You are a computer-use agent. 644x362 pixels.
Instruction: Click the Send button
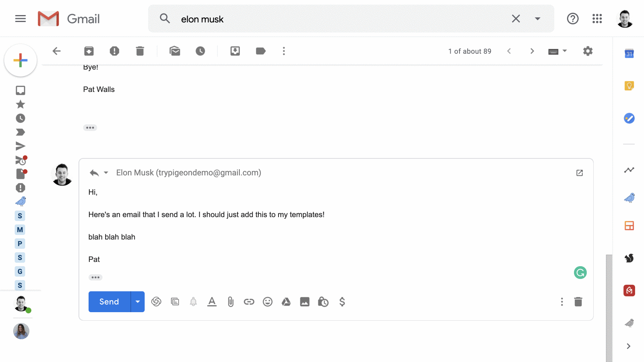click(x=108, y=302)
